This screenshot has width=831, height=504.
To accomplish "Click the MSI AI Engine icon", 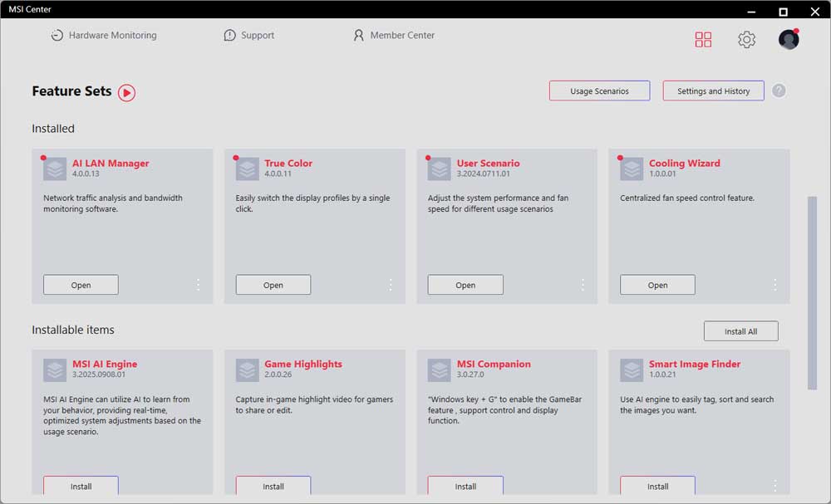I will pyautogui.click(x=55, y=369).
